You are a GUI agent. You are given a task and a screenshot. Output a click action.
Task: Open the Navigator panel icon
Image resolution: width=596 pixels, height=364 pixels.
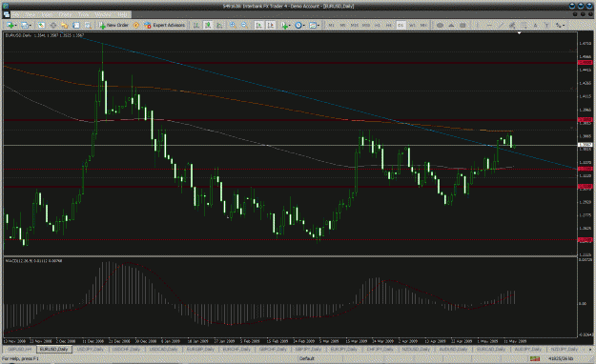[64, 25]
